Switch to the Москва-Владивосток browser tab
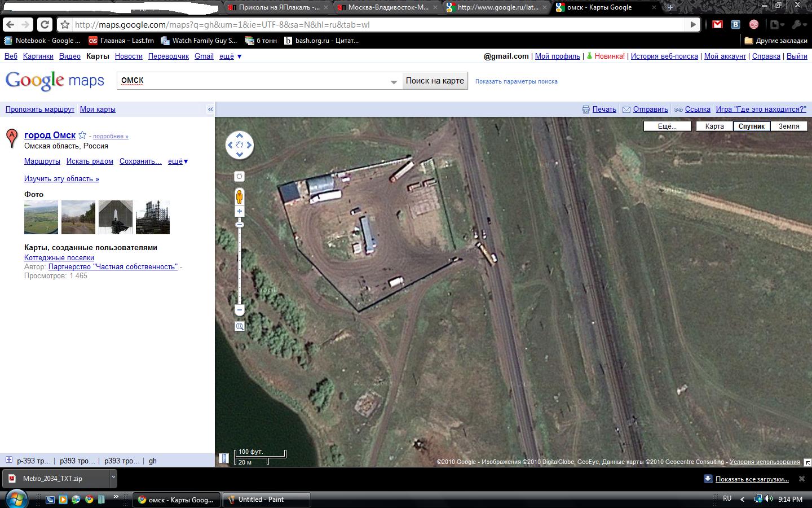Viewport: 812px width, 508px height. point(383,7)
